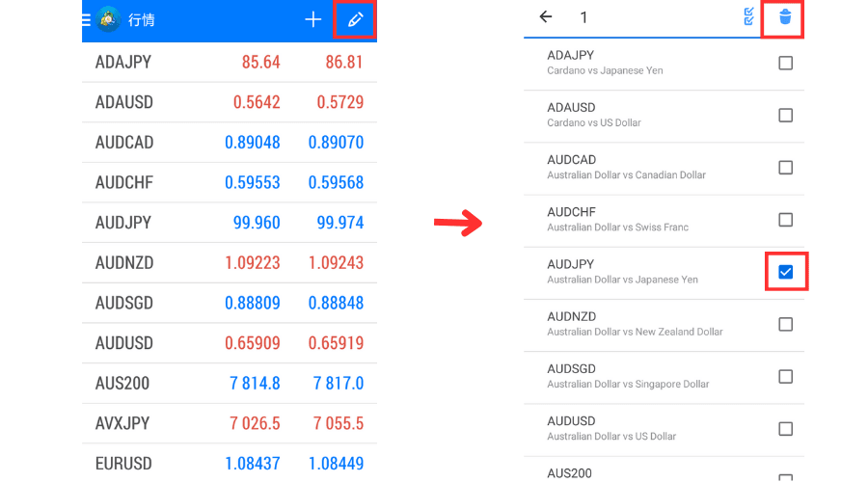Tap the pencil edit icon
This screenshot has height=482, width=868.
coord(355,19)
